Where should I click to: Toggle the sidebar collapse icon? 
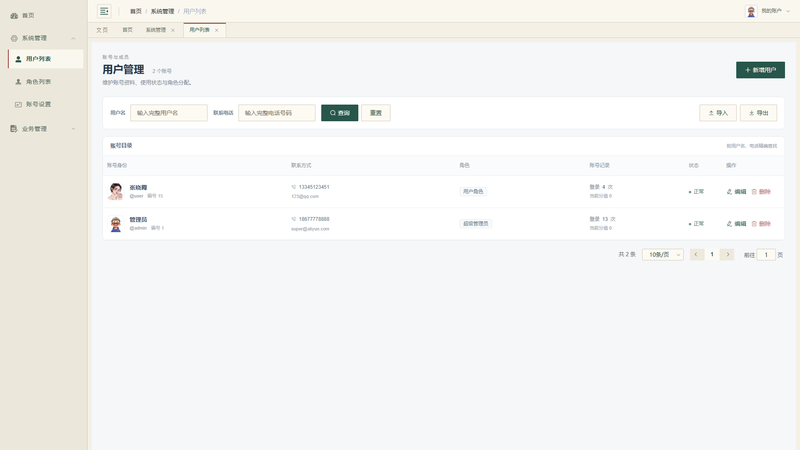[x=104, y=11]
